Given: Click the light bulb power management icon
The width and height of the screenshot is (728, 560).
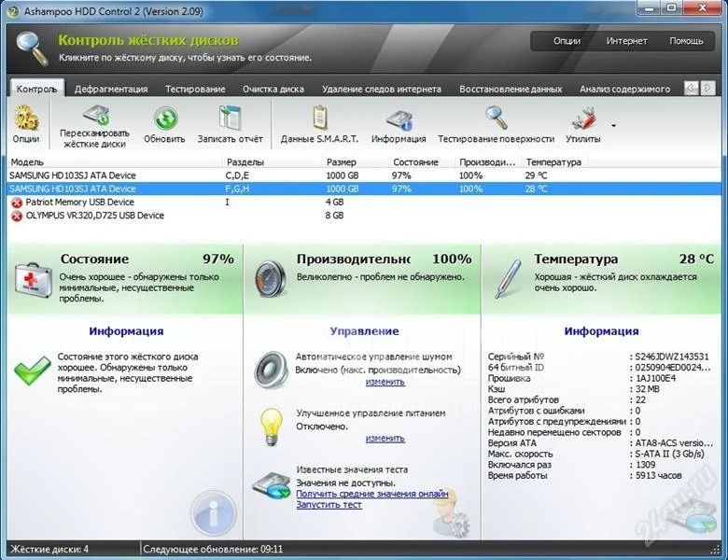Looking at the screenshot, I should click(272, 427).
